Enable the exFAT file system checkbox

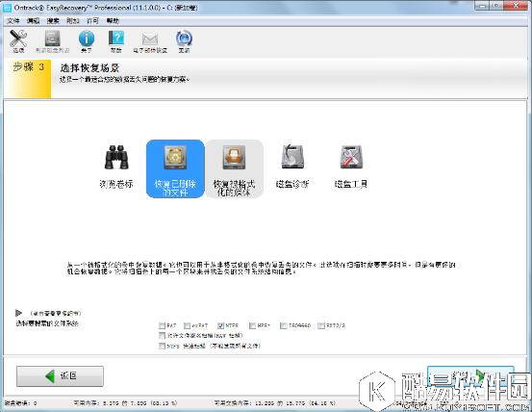click(187, 325)
